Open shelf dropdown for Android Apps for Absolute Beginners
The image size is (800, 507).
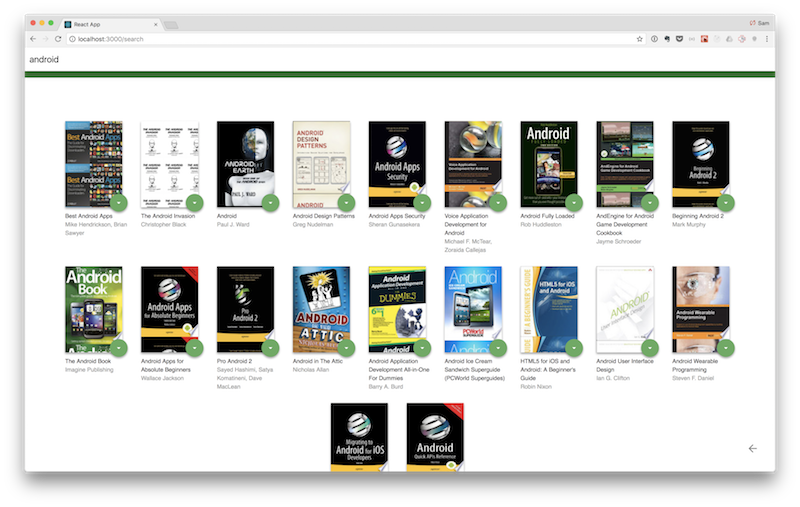click(195, 348)
